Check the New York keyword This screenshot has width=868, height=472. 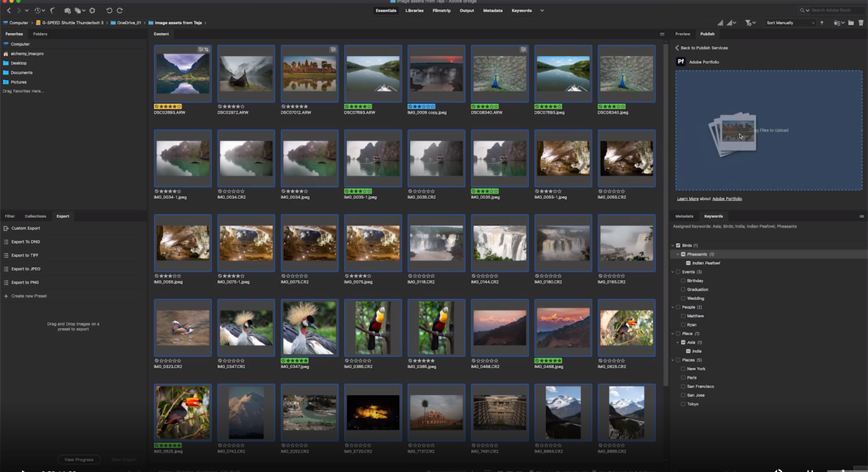pyautogui.click(x=683, y=369)
